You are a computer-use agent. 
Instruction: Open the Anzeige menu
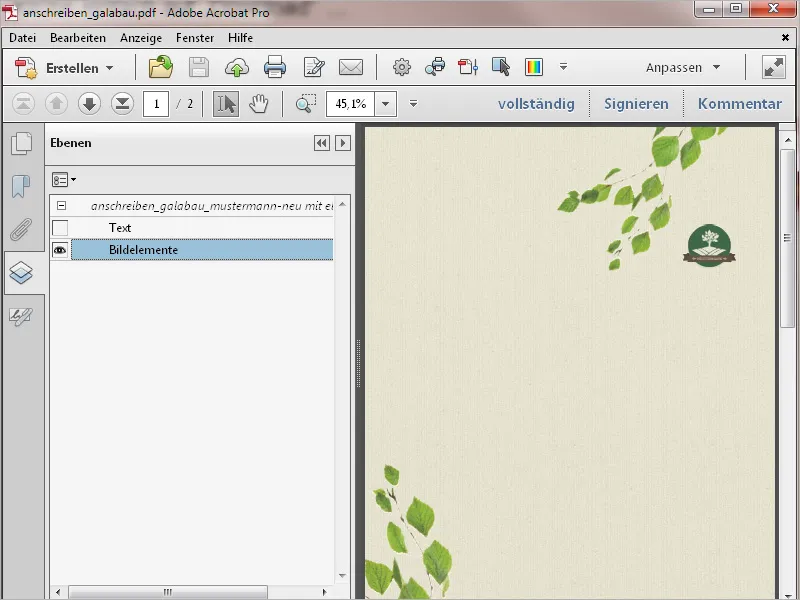point(141,38)
